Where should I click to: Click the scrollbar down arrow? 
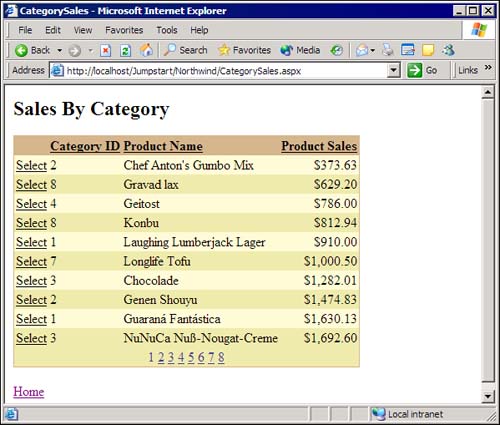point(488,397)
